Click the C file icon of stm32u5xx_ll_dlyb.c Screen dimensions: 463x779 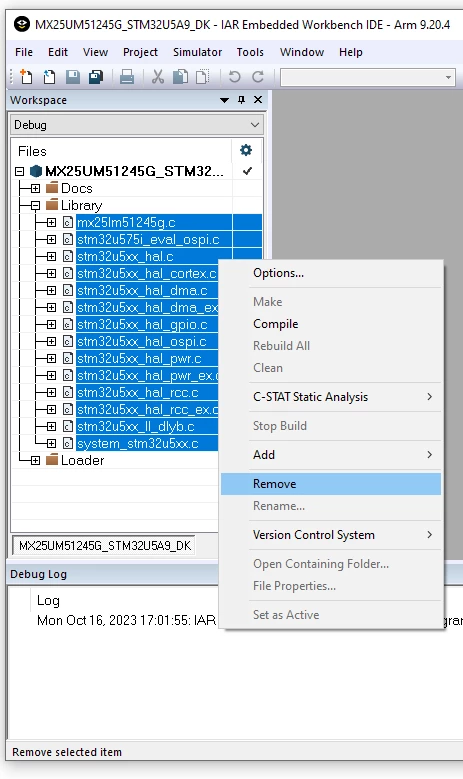(x=68, y=426)
